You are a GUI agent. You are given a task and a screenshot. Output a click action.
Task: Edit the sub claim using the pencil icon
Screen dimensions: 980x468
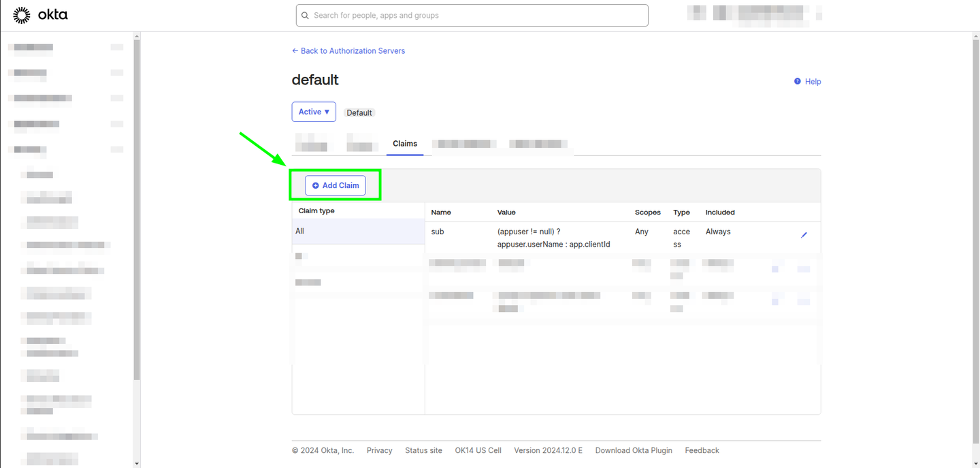coord(804,234)
